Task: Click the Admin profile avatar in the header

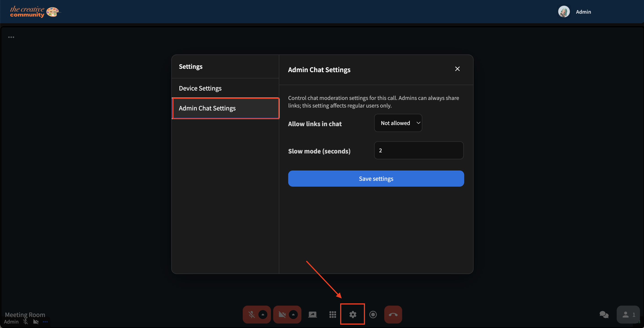Action: tap(564, 12)
